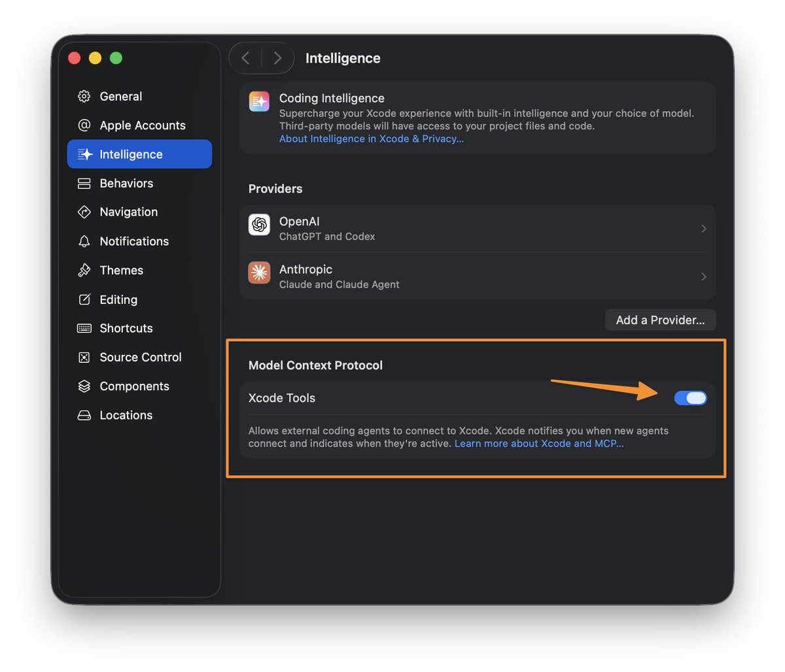This screenshot has width=785, height=672.
Task: Click the 'Coding Intelligence' title text
Action: click(x=332, y=98)
